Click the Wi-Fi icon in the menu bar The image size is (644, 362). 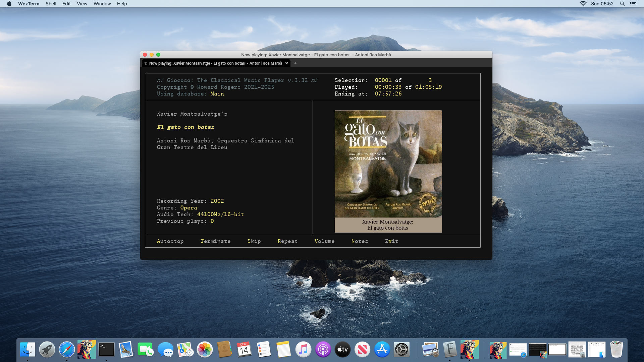click(583, 4)
